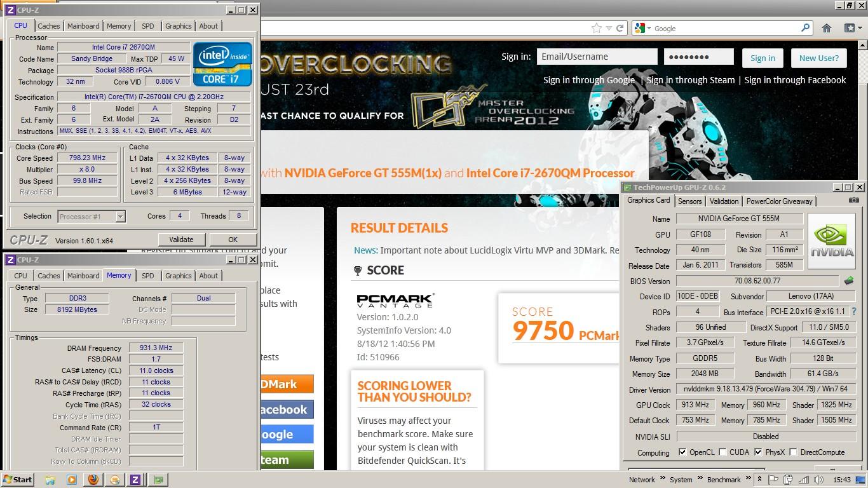Sign in through Google link

588,80
